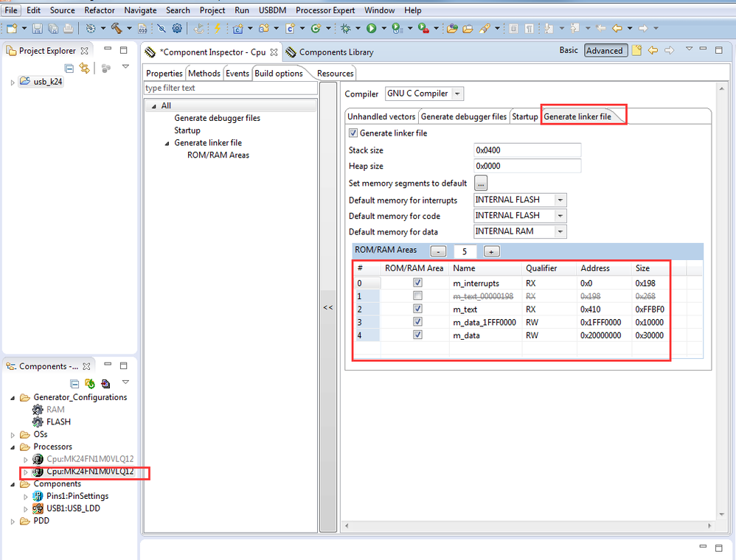Click the binary 010 file toolbar icon
736x560 pixels.
coord(142,29)
